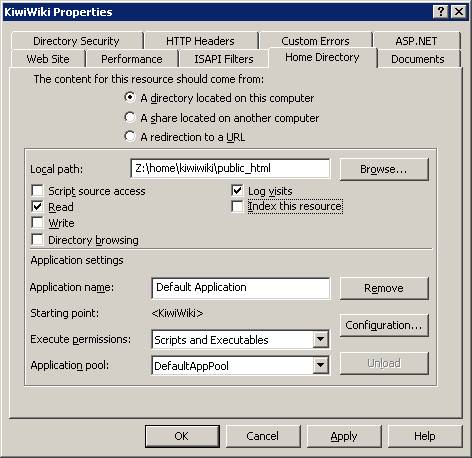The width and height of the screenshot is (472, 458).
Task: Go to the ASP.NET tab
Action: pyautogui.click(x=416, y=41)
